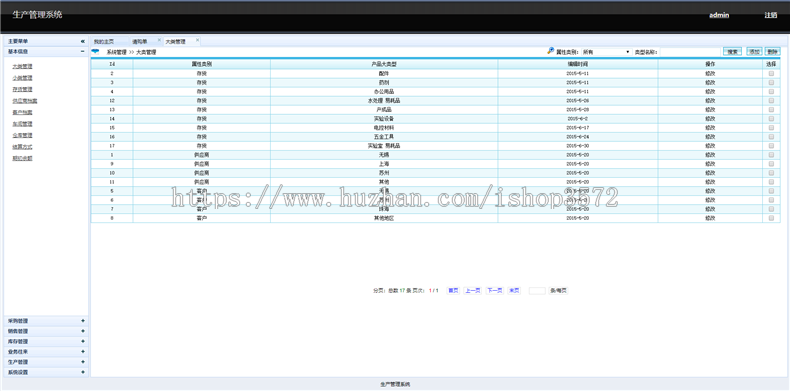
Task: Go to 下一页 in pagination
Action: coord(494,291)
